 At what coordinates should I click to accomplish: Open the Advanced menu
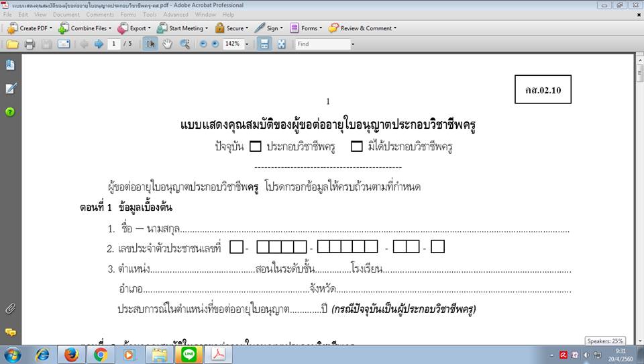176,14
